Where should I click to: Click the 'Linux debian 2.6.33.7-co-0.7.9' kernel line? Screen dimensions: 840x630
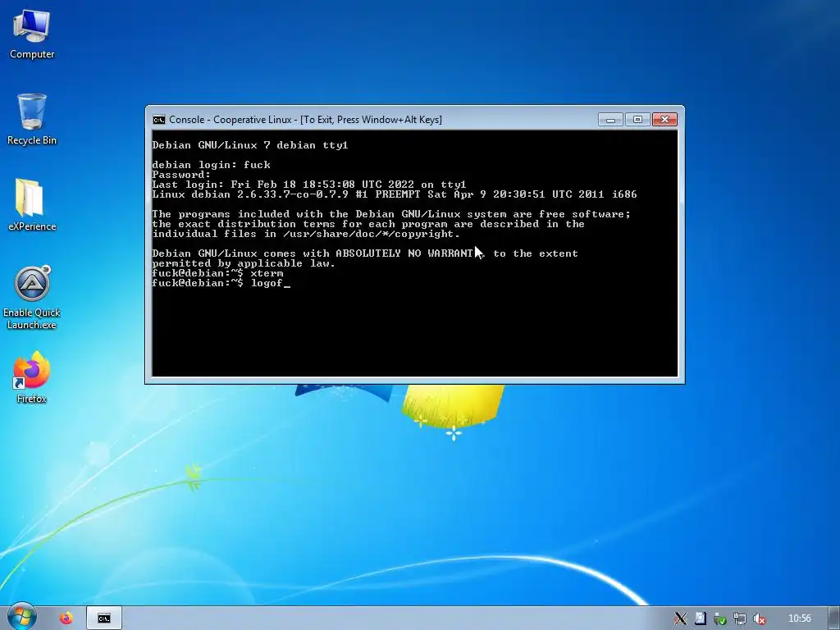click(x=395, y=194)
